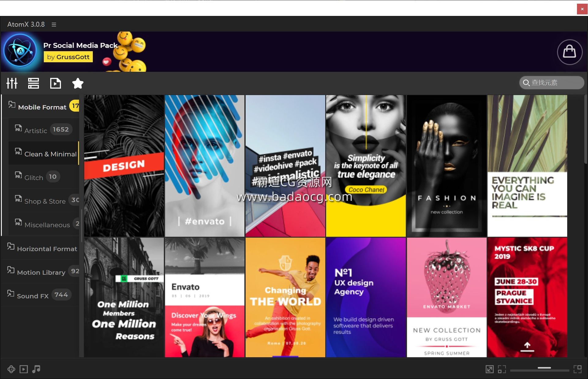Click the Pr Social Media Pack title
The height and width of the screenshot is (379, 588).
[x=81, y=45]
